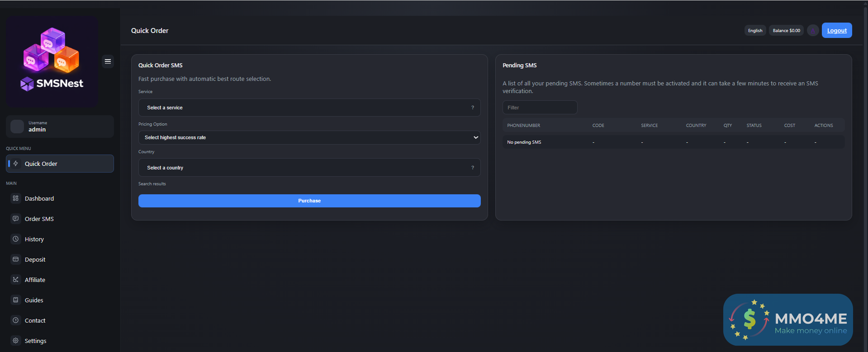Expand the Pricing Option dropdown
868x352 pixels.
(x=309, y=137)
